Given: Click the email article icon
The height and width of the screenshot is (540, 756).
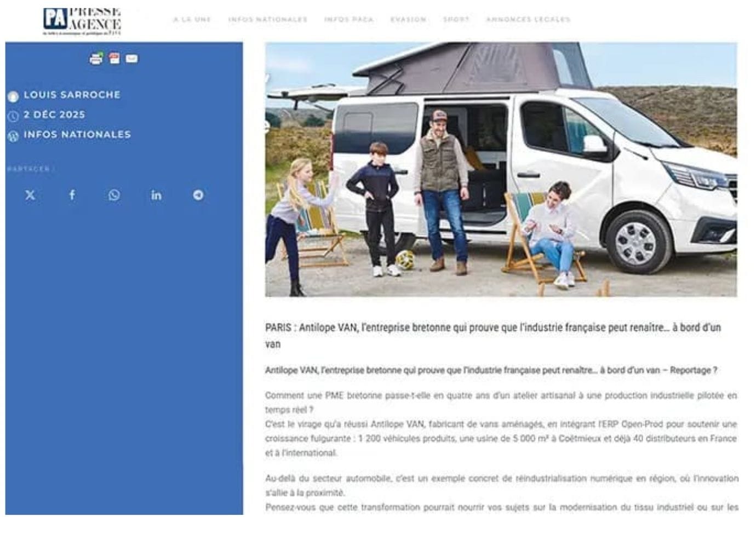Looking at the screenshot, I should 131,59.
